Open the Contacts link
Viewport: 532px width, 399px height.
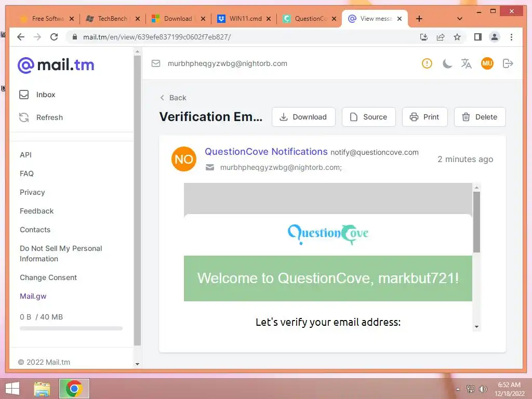(35, 230)
